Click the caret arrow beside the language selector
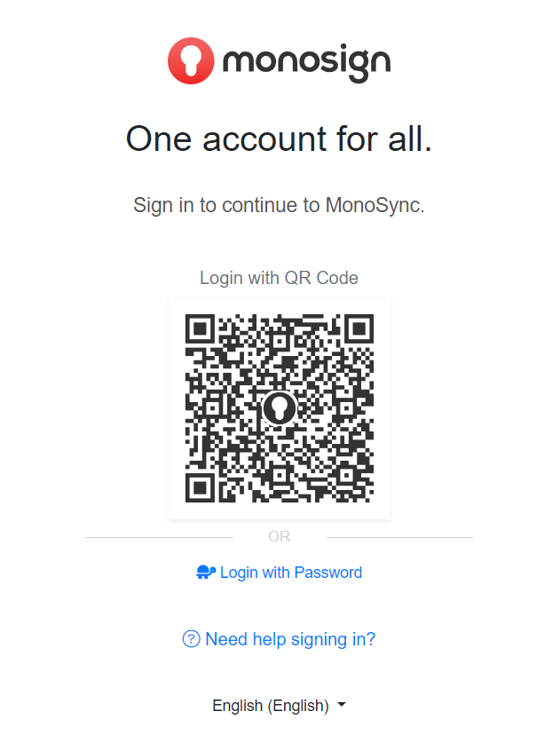The width and height of the screenshot is (560, 751). click(343, 706)
